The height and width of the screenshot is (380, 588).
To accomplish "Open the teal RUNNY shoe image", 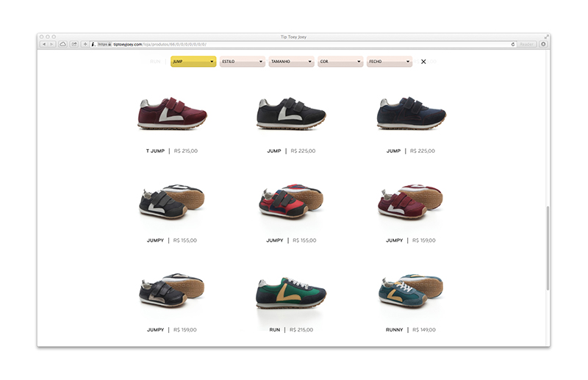I will point(411,292).
